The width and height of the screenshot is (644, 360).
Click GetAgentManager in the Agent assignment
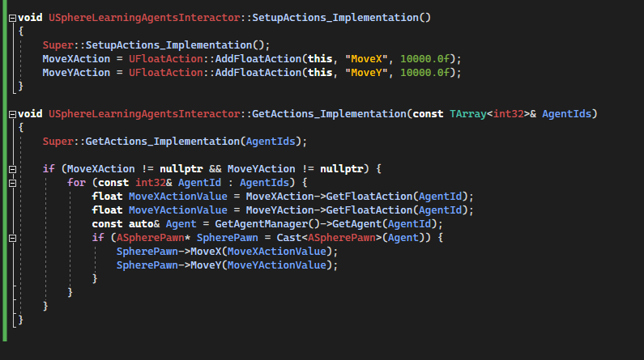point(261,224)
